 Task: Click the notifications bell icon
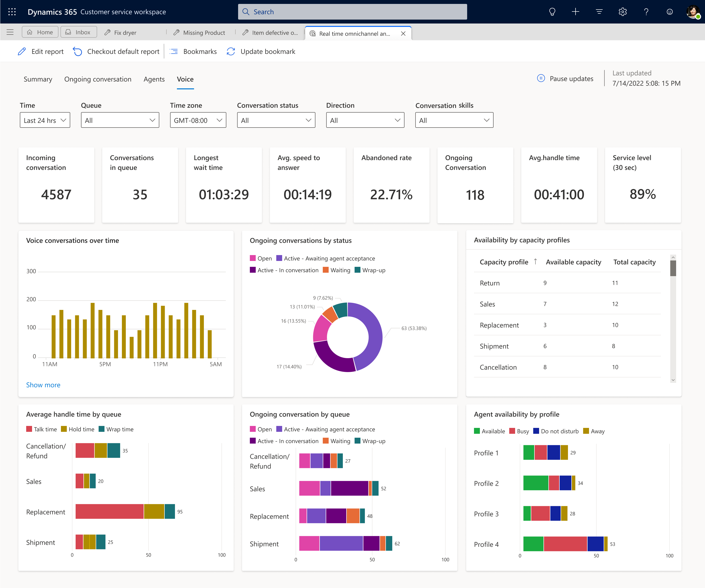(552, 11)
